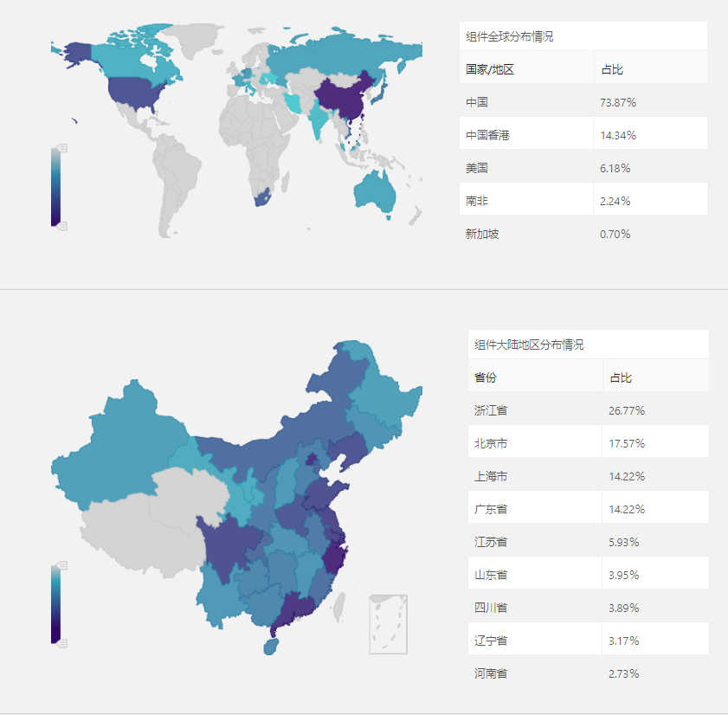Click the 河南省 row label
This screenshot has height=715, width=728.
point(491,674)
